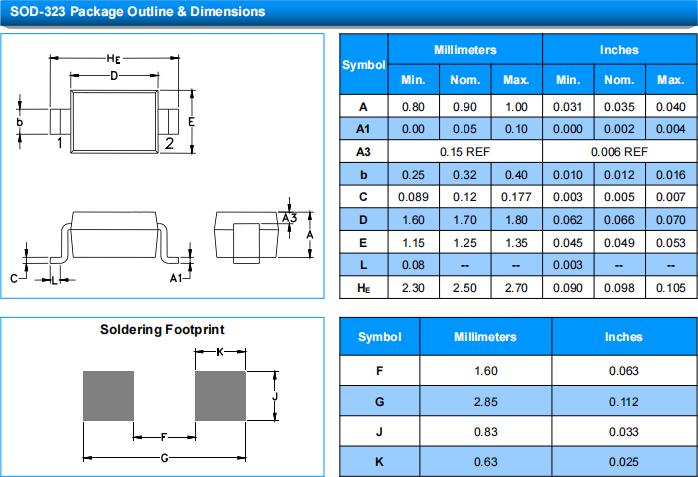This screenshot has width=698, height=477.
Task: Select footprint G millimeter value 2.85
Action: tap(486, 402)
